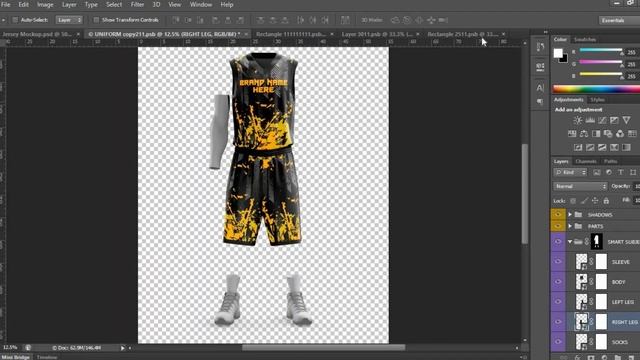640x360 pixels.
Task: Add a Gradient Map adjustment
Action: click(x=626, y=147)
